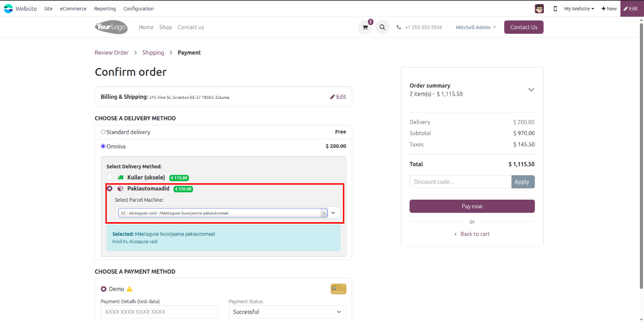Open the Payment Status dropdown
The image size is (644, 323).
[x=287, y=312]
